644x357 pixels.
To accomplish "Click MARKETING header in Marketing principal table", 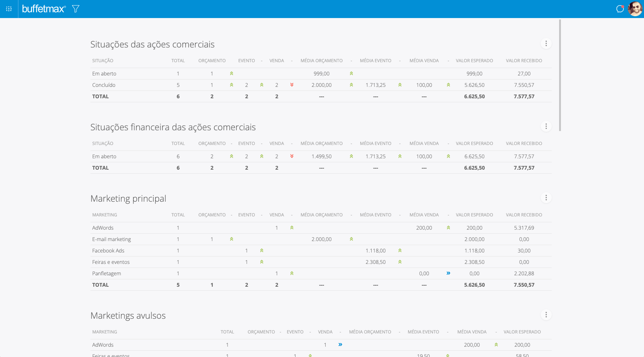I will tap(105, 215).
